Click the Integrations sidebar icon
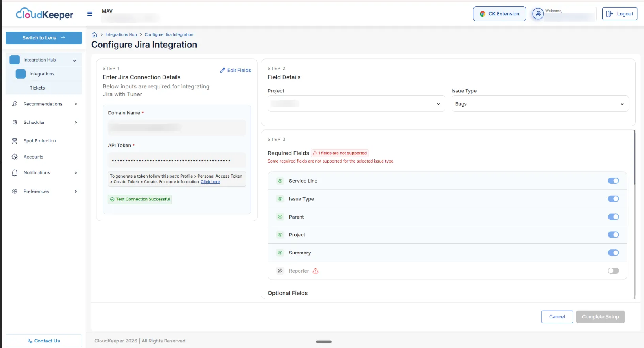This screenshot has width=644, height=348. (21, 74)
